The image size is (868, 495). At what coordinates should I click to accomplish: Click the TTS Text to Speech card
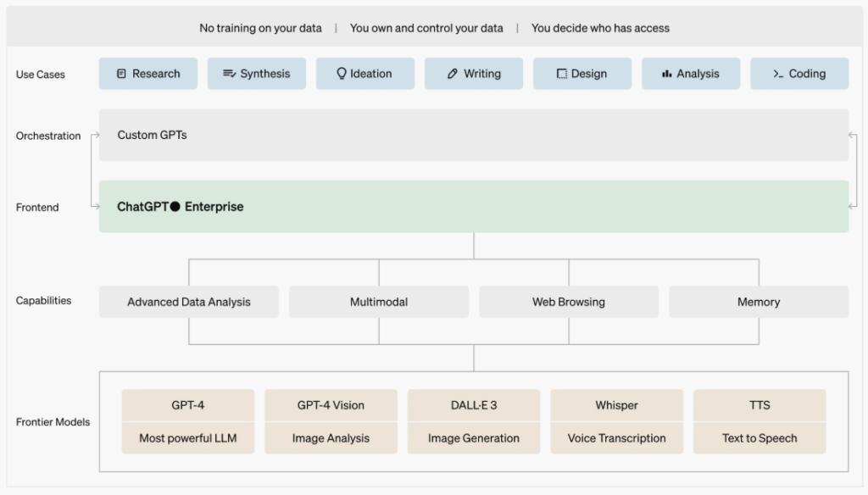[x=759, y=421]
